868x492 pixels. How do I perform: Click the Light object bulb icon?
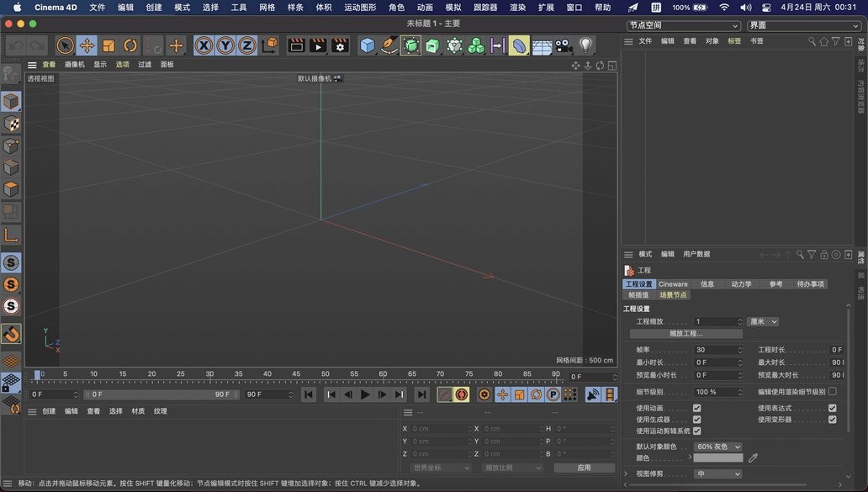(586, 45)
